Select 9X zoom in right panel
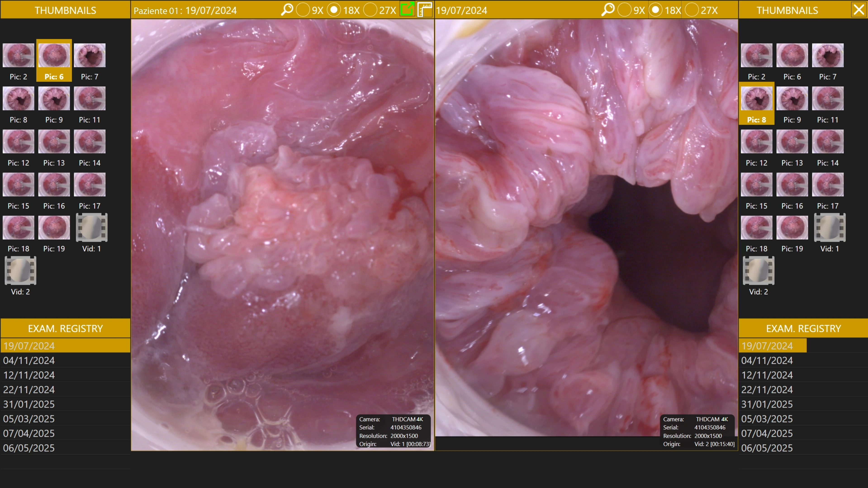Viewport: 868px width, 488px height. coord(624,10)
